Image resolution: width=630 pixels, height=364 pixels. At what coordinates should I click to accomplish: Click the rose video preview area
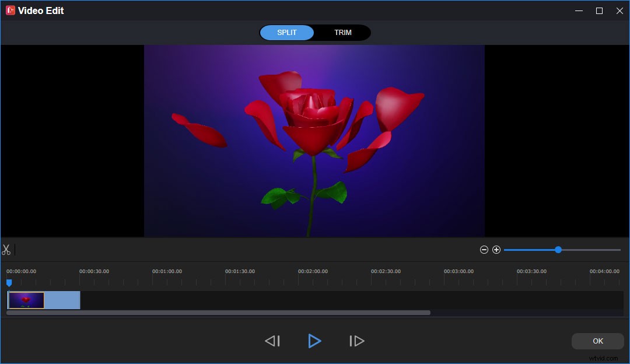pos(314,140)
